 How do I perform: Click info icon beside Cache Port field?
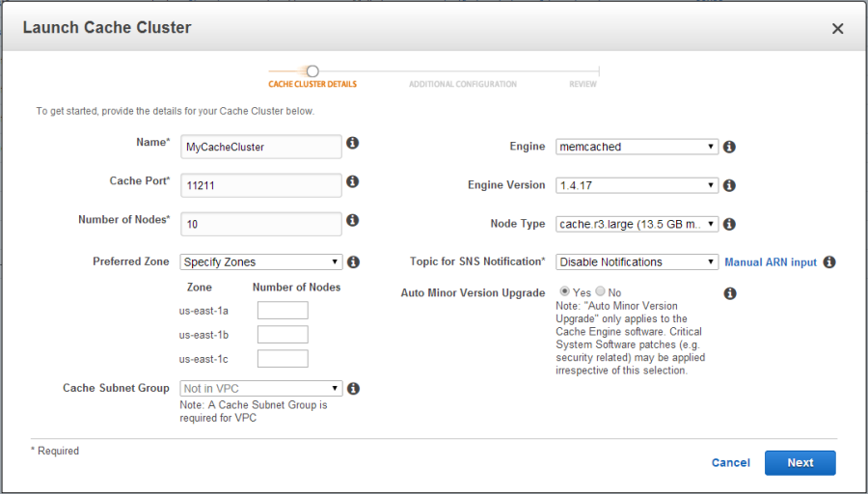(353, 181)
